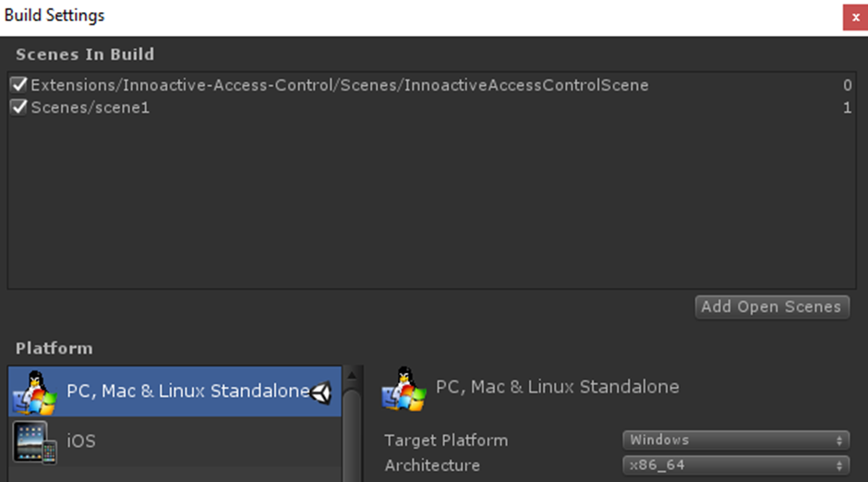Click build index 0 of first scene
The width and height of the screenshot is (868, 482).
[x=847, y=85]
